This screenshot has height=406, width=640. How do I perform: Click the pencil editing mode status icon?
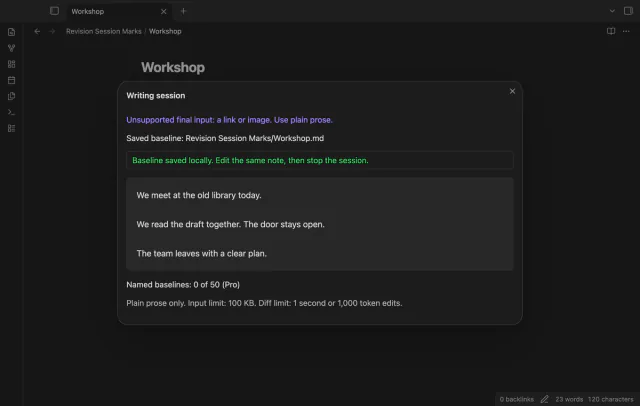[544, 399]
